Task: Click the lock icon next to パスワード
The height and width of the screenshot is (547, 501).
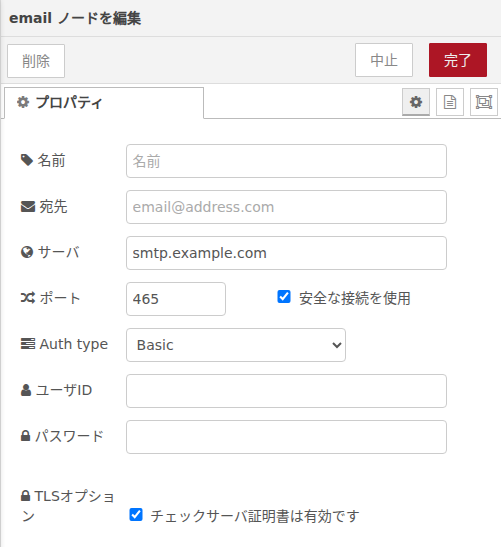Action: tap(25, 436)
